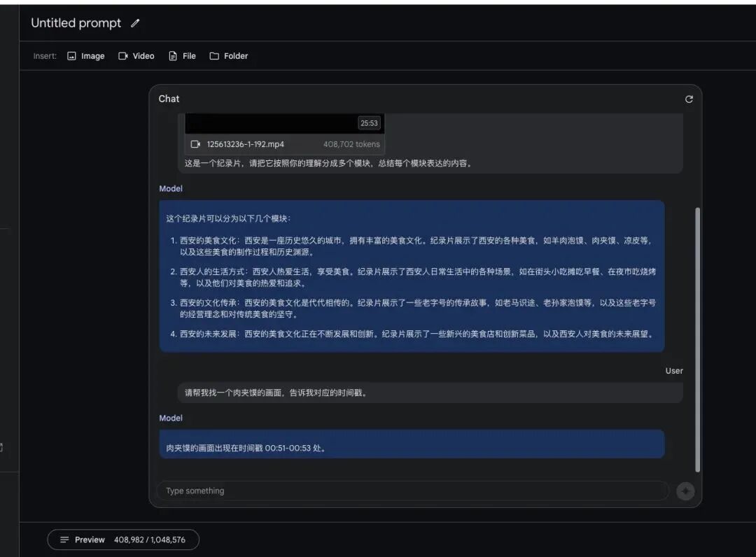756x557 pixels.
Task: Click the video file icon beside 125613236-1-192.mp4
Action: pos(195,144)
